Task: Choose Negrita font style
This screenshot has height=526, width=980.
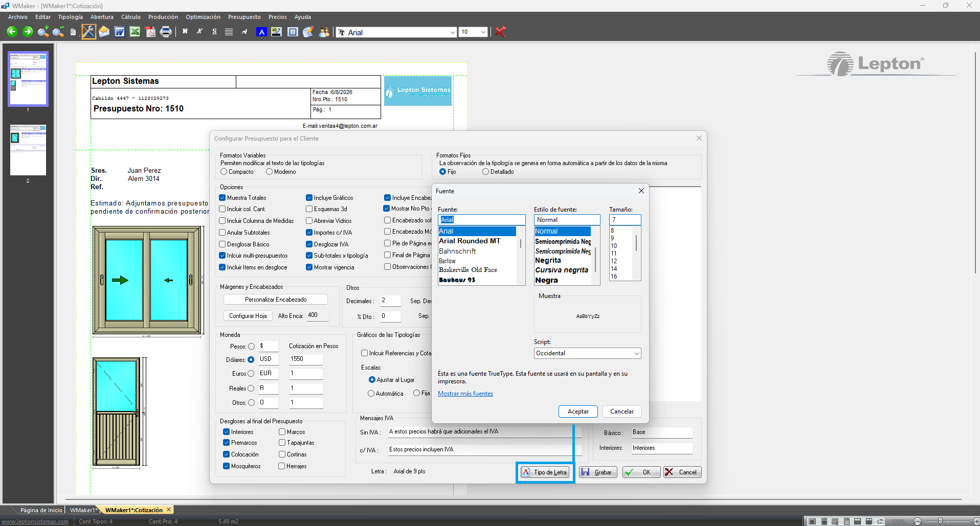Action: 548,260
